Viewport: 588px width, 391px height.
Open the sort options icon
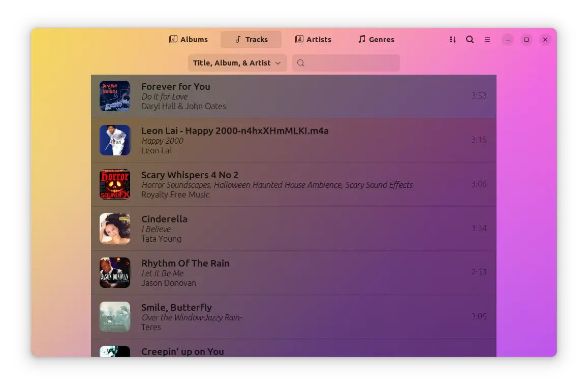tap(452, 40)
